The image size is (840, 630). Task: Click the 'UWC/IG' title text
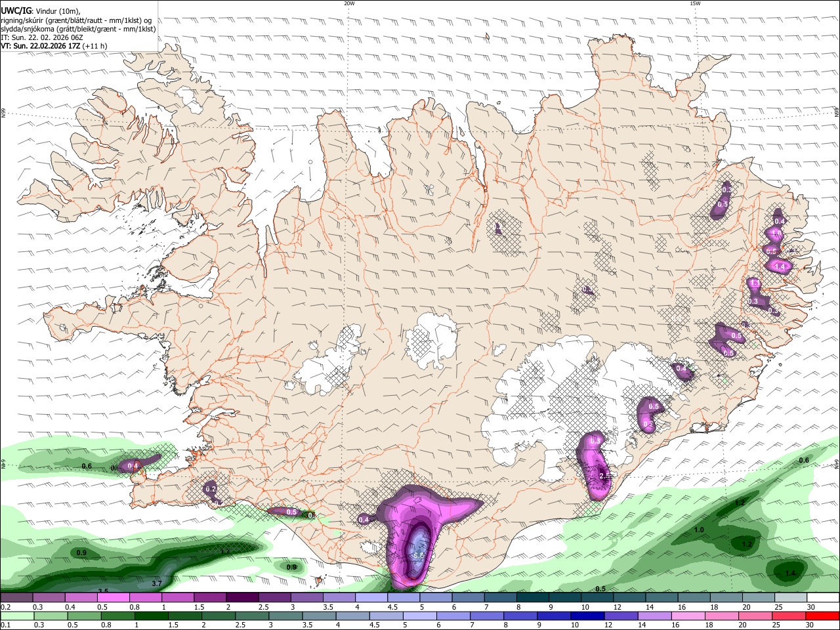click(15, 11)
